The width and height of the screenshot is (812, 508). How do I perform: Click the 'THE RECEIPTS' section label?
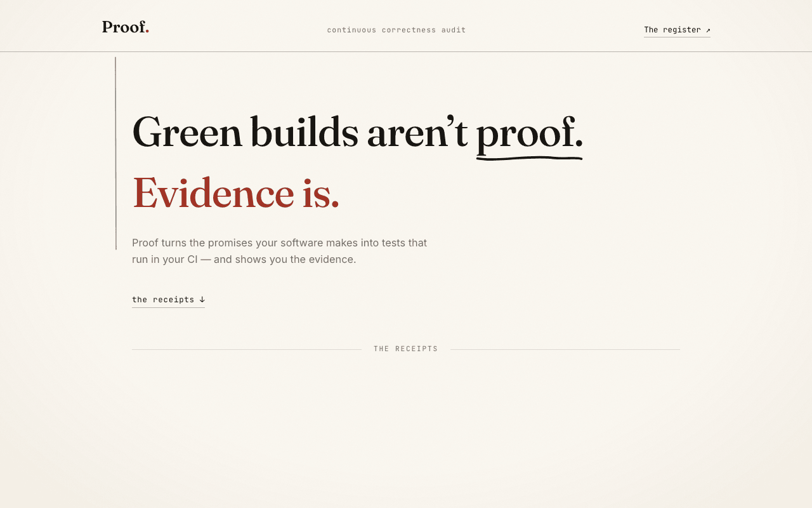tap(406, 349)
